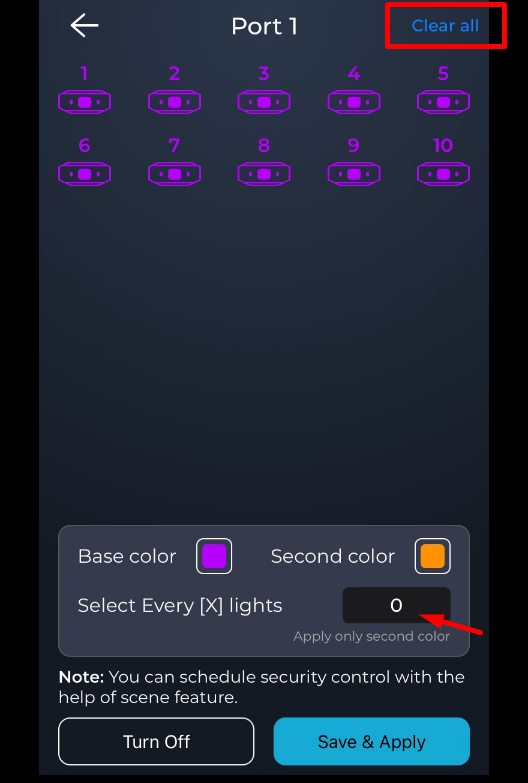Select light number 10 icon
528x783 pixels.
[x=444, y=174]
